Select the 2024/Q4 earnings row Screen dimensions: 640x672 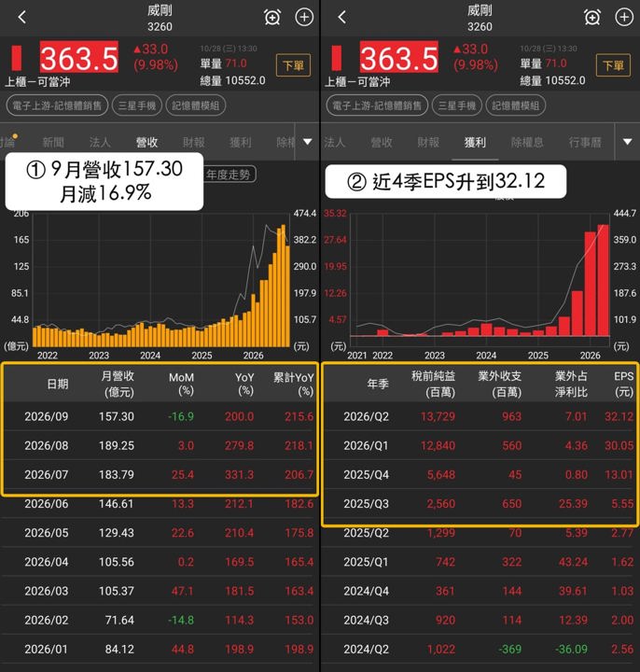pos(480,592)
